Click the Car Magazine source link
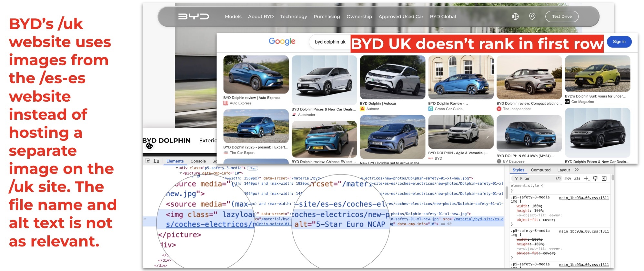 [x=582, y=102]
